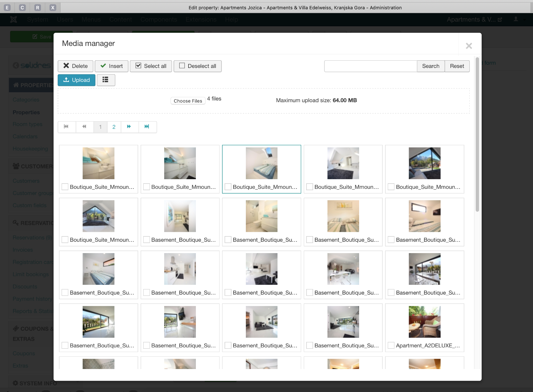This screenshot has width=533, height=392.
Task: Tick checkbox of first Basement_Boutique image
Action: [x=147, y=240]
